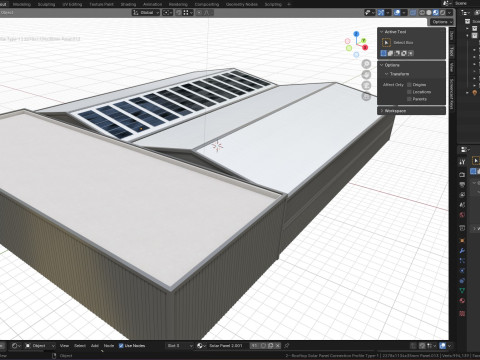Switch perspective/orthographic with grid button
This screenshot has width=480, height=360.
366,97
